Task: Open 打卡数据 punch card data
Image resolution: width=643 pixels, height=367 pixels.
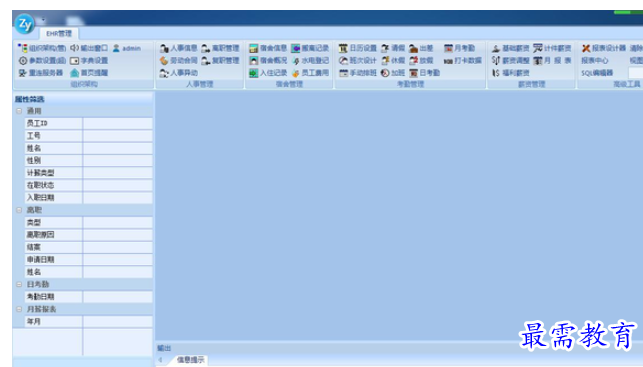Action: click(x=463, y=61)
